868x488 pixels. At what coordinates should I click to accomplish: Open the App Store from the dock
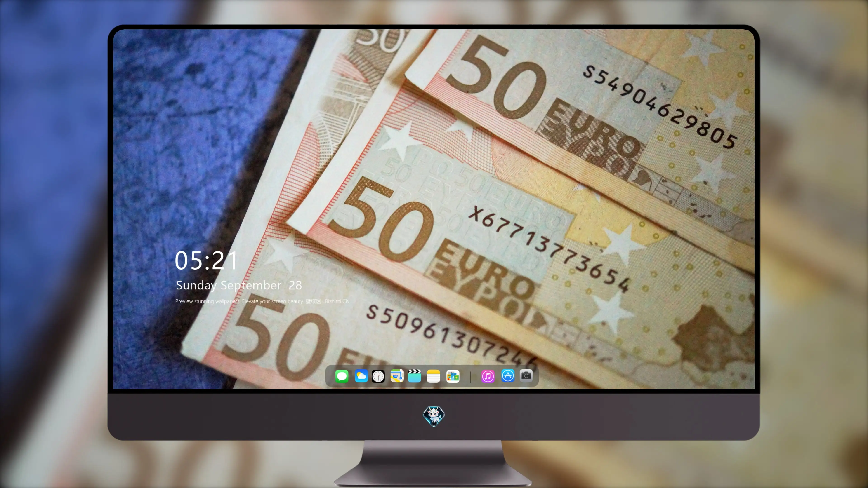(x=508, y=375)
